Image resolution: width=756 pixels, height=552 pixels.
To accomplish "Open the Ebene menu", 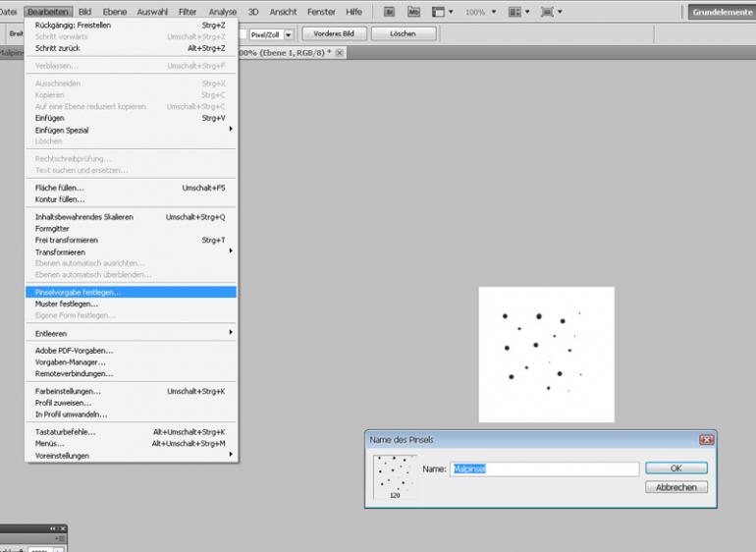I will [115, 12].
